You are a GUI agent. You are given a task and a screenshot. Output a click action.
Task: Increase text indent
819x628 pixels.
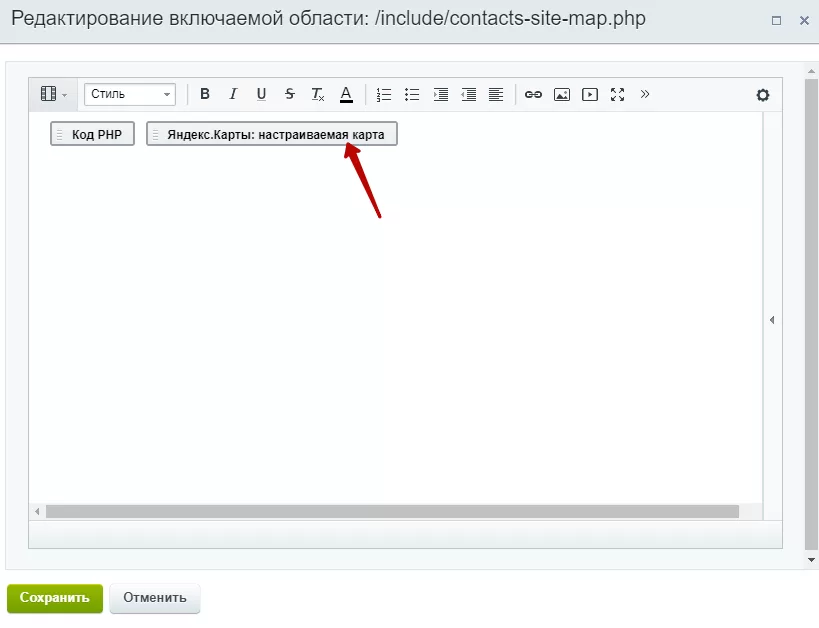click(x=440, y=94)
